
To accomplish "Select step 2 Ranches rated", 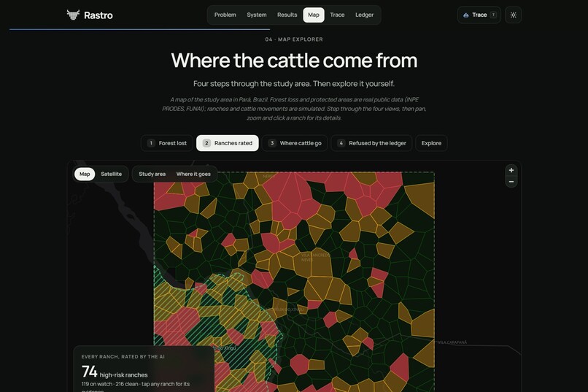I will click(228, 143).
